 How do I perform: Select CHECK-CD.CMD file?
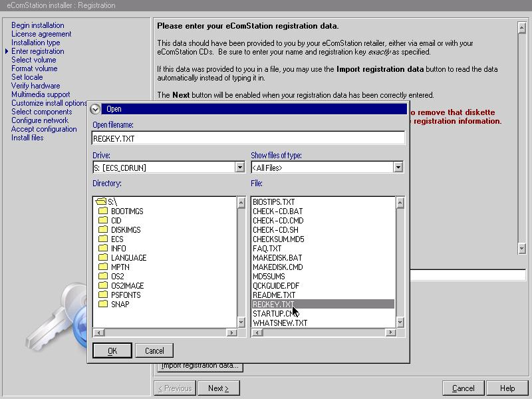[278, 221]
